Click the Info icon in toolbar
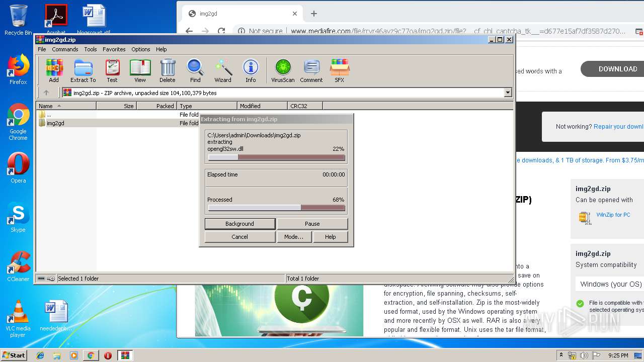644x362 pixels. (251, 70)
